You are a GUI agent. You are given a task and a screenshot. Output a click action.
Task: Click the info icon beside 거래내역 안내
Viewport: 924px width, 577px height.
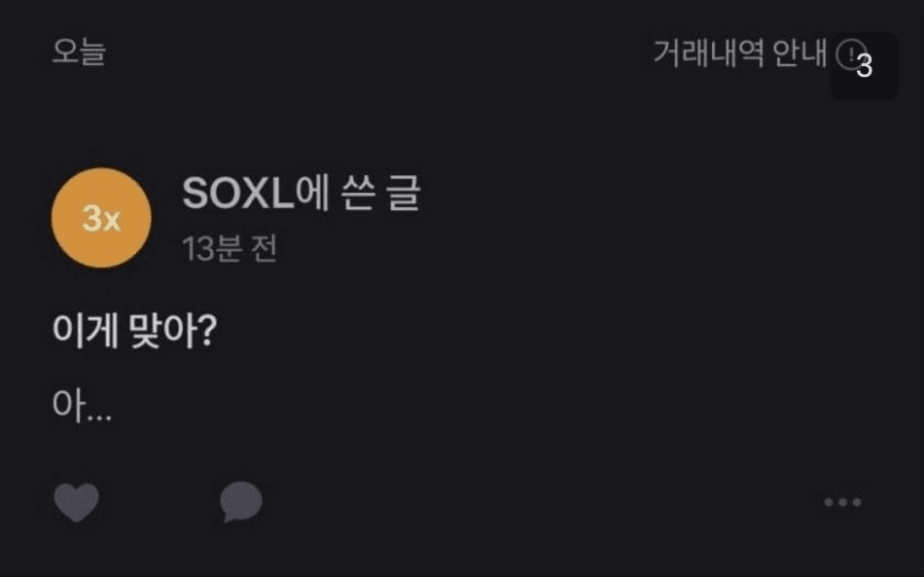click(x=850, y=53)
